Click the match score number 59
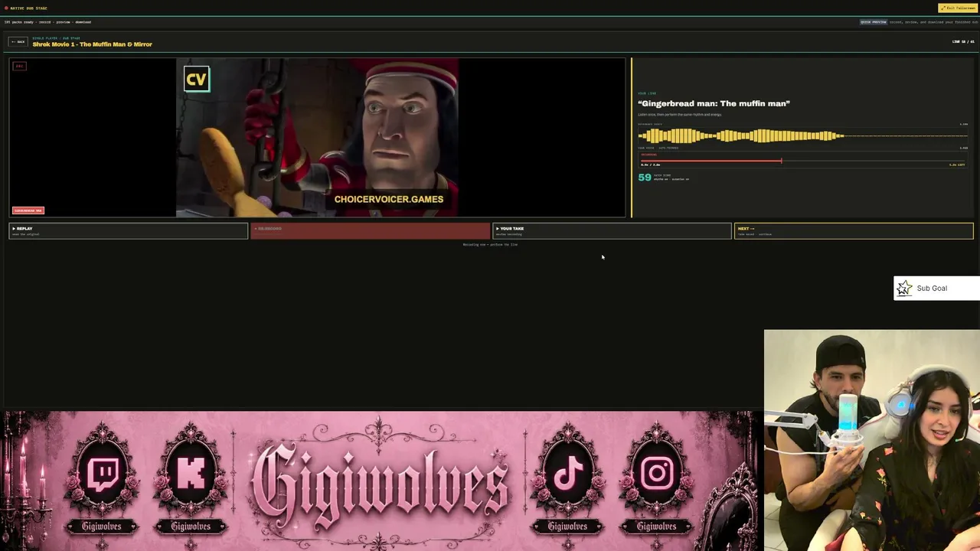 [645, 178]
